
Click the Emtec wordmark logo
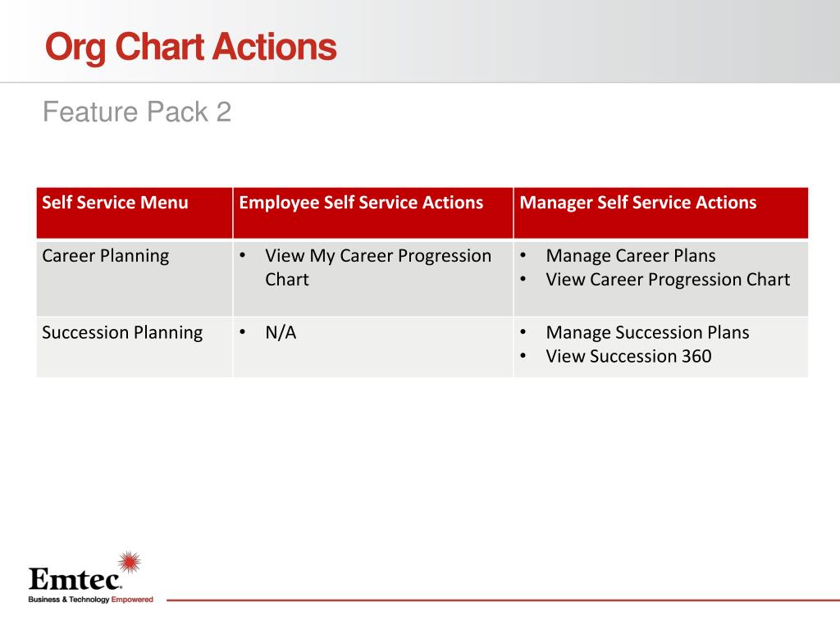tap(75, 578)
